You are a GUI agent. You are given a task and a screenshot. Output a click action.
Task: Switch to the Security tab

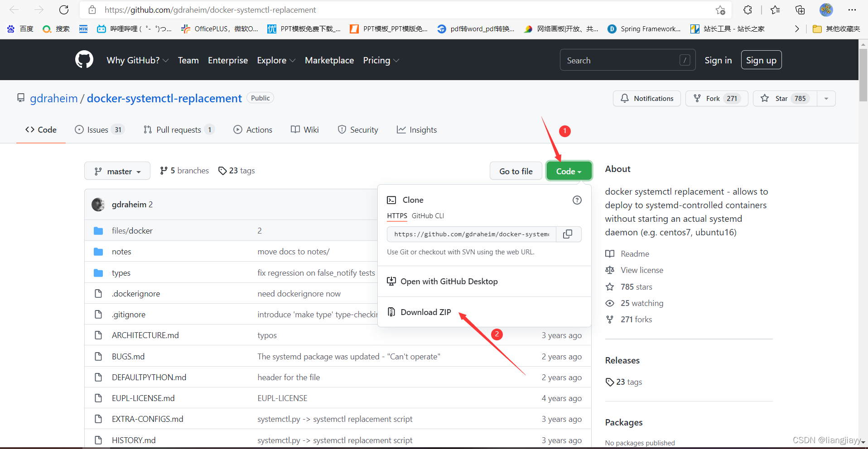(x=358, y=130)
